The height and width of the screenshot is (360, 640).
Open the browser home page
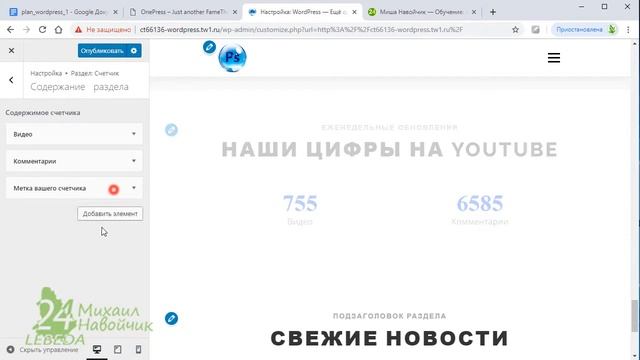(58, 29)
